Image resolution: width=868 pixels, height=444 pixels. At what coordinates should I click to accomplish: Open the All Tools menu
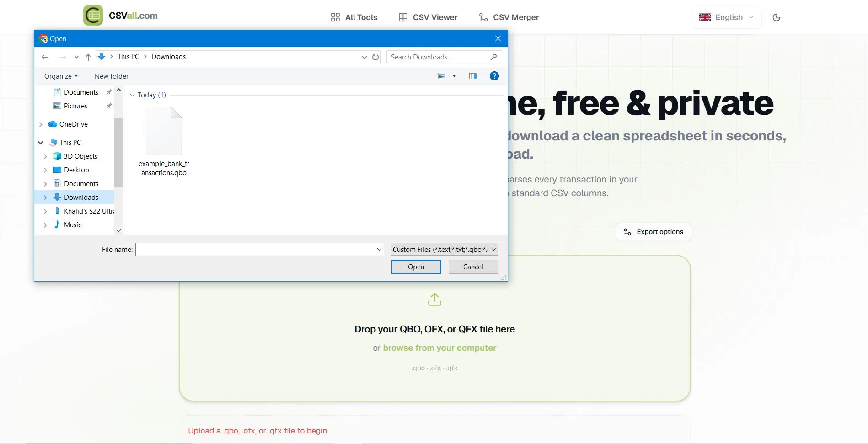pos(354,17)
